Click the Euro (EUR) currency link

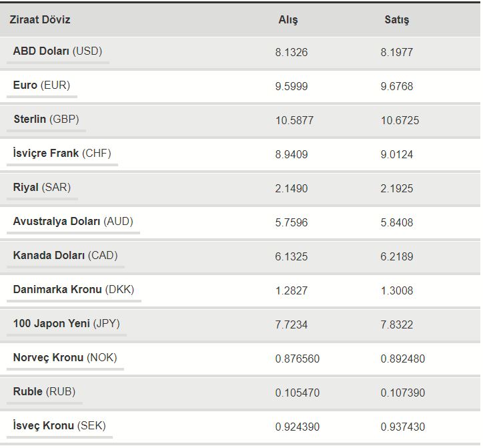[x=41, y=85]
